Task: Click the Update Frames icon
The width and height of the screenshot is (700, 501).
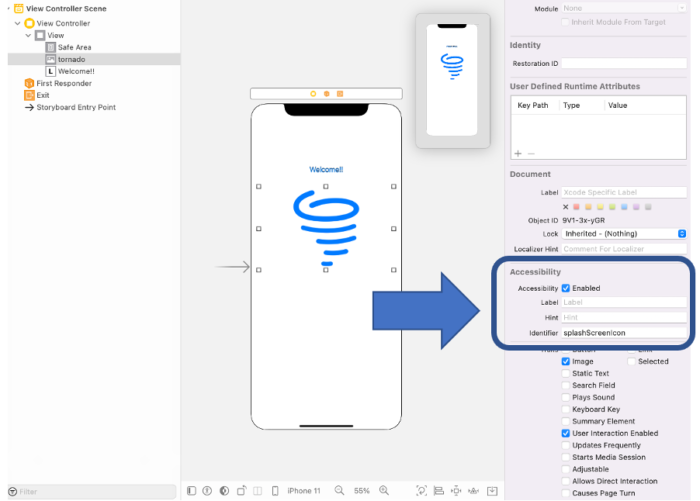Action: click(x=421, y=491)
